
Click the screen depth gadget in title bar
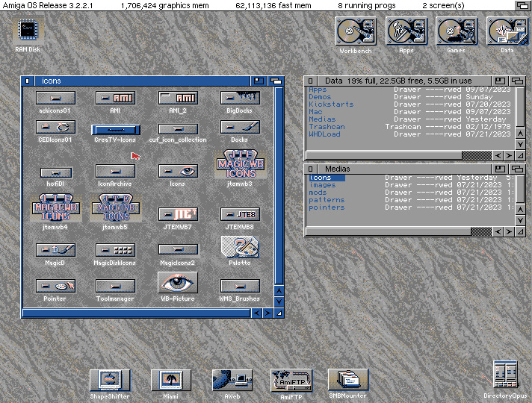pos(522,5)
